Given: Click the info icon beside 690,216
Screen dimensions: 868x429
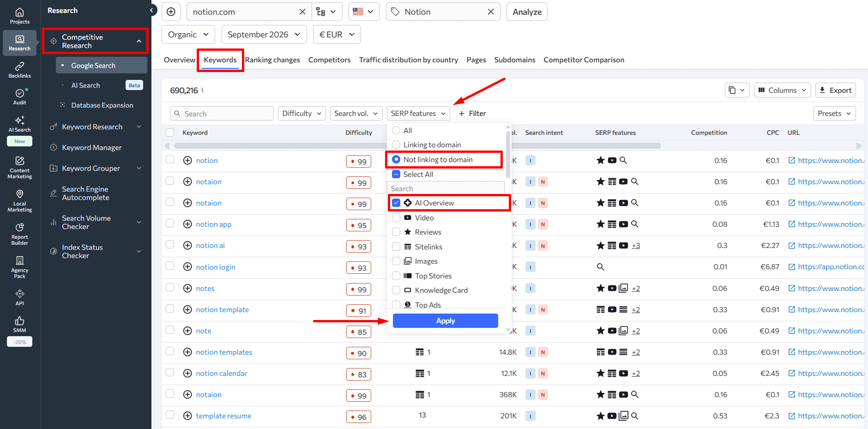Looking at the screenshot, I should tap(202, 90).
